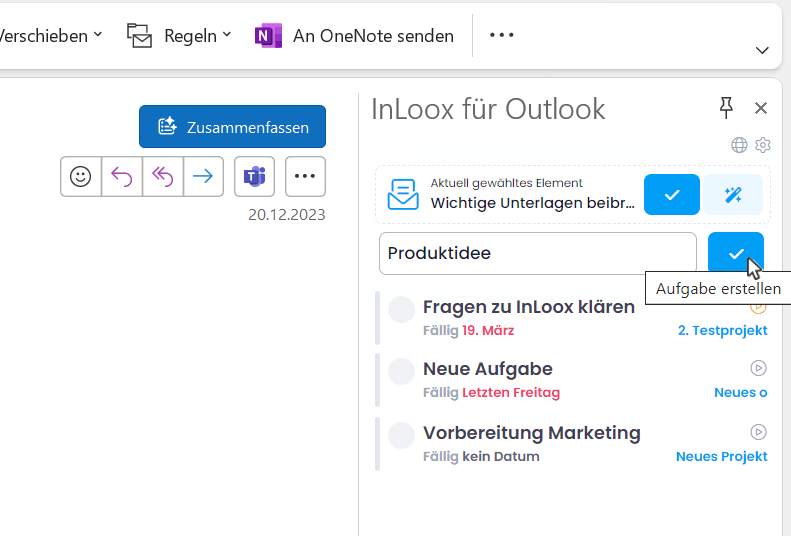The width and height of the screenshot is (791, 536).
Task: Reply using the single arrow icon
Action: (x=122, y=176)
